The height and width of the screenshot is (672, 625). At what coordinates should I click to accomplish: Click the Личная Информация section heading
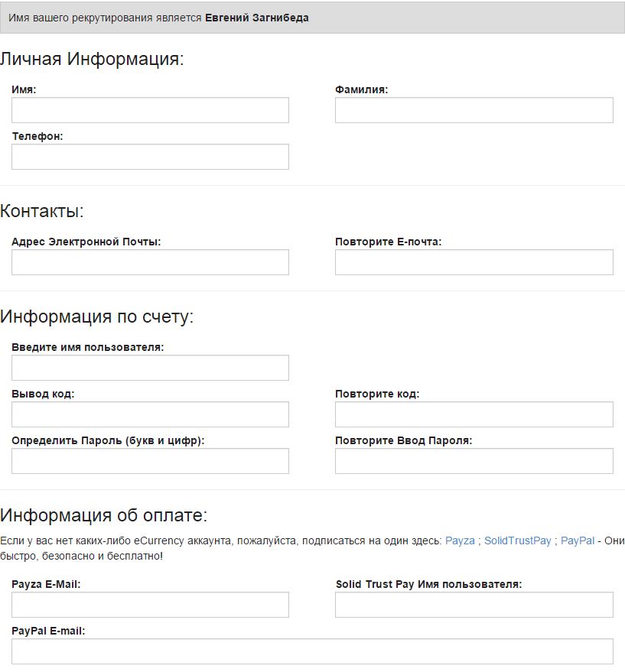[x=92, y=59]
